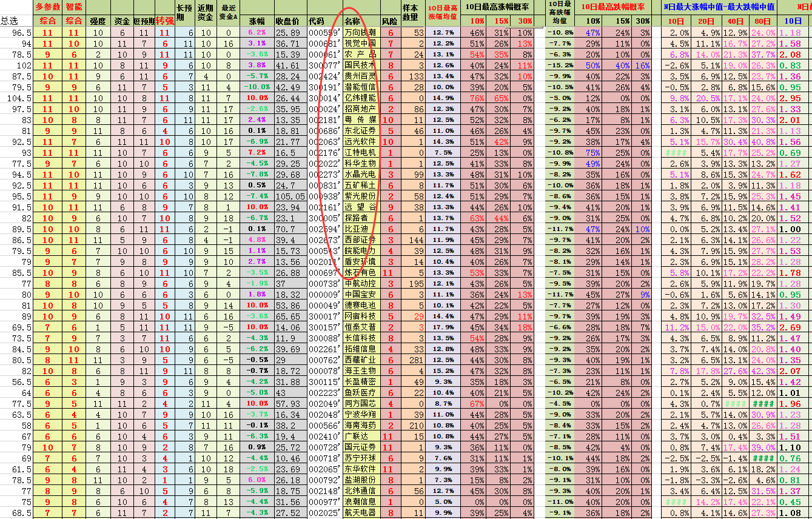Select the 亿纬锂能 name cell
This screenshot has height=519, width=812.
click(361, 98)
